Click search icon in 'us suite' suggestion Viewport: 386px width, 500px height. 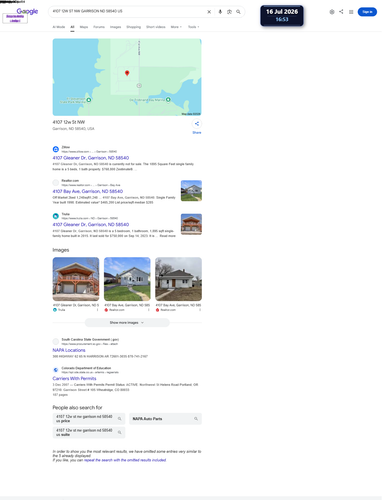120,432
